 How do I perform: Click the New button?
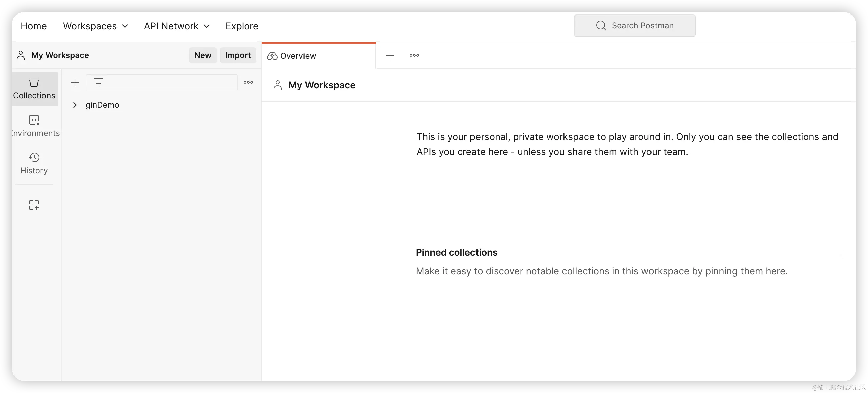[x=203, y=55]
